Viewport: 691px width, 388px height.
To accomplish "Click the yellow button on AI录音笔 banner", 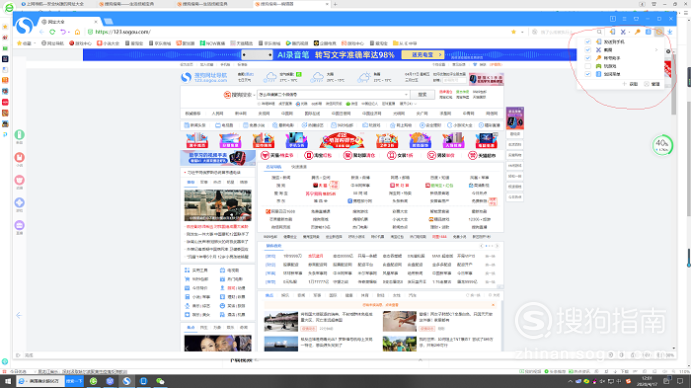I will click(422, 55).
